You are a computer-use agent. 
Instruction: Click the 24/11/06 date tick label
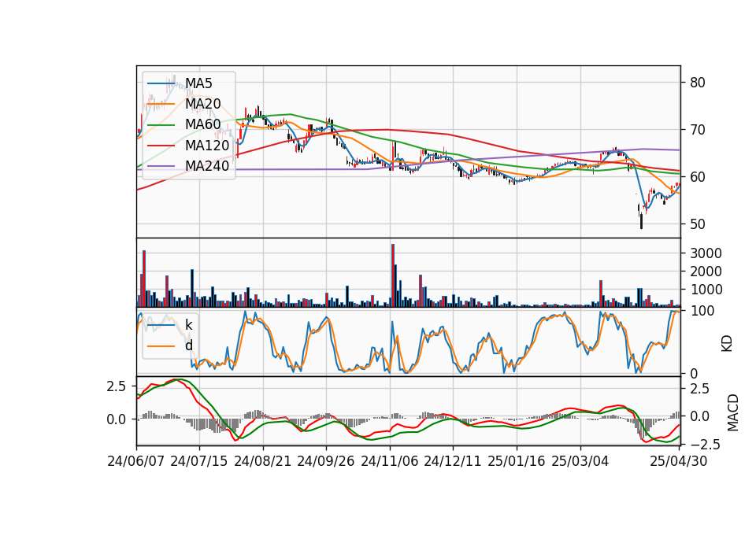coord(390,461)
